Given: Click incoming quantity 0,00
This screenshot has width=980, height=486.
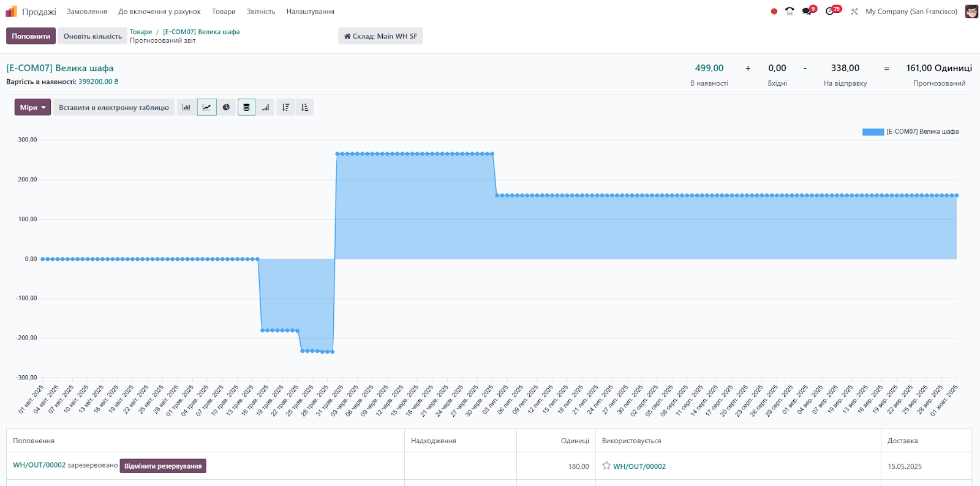Looking at the screenshot, I should tap(777, 68).
